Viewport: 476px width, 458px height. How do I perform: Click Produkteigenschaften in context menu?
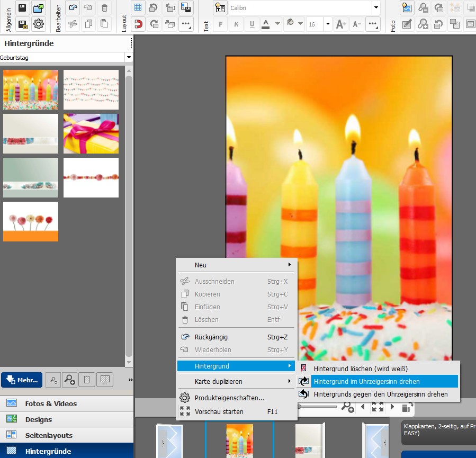(229, 398)
